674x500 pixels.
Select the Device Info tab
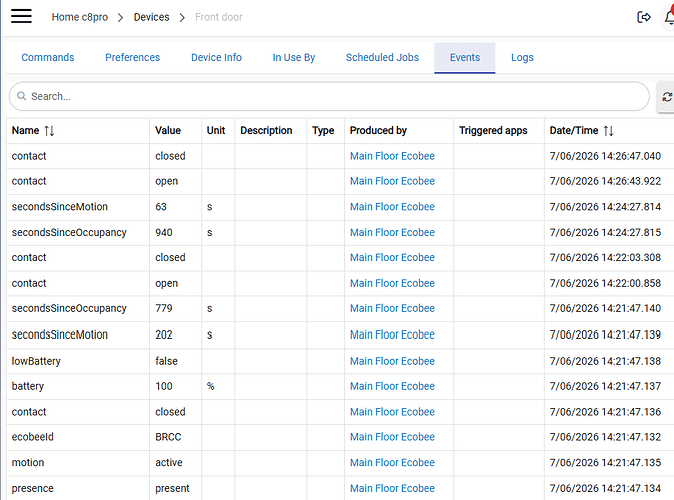coord(216,58)
